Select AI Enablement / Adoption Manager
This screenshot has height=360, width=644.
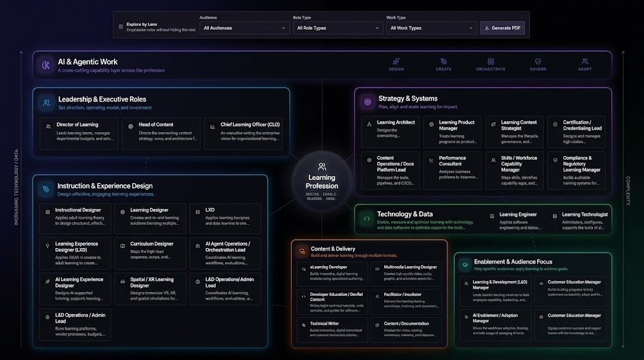pyautogui.click(x=496, y=325)
